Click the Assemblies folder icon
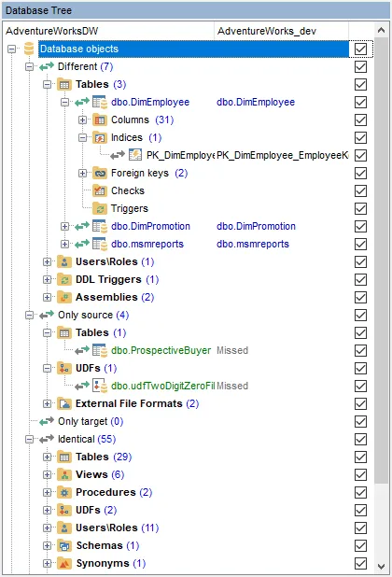The width and height of the screenshot is (392, 577). click(64, 297)
